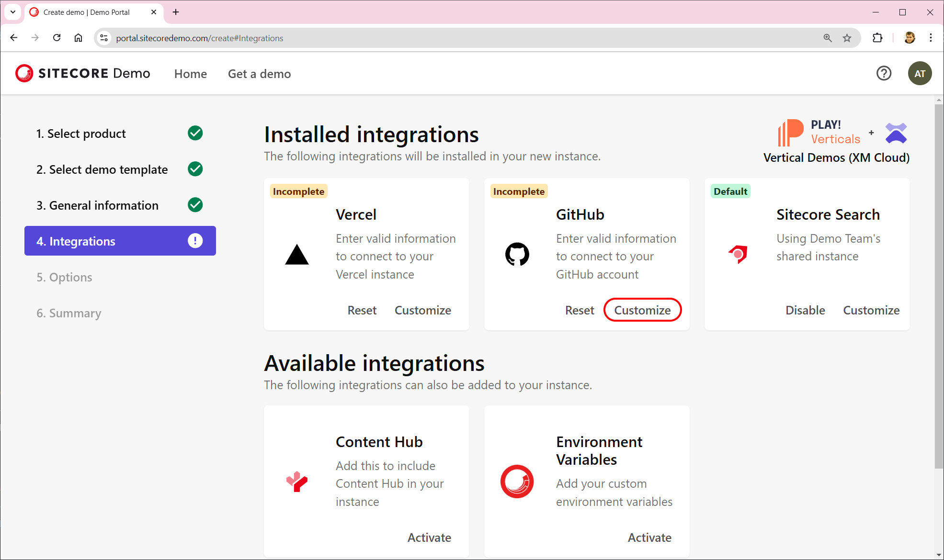
Task: Open the Chrome three-dot menu
Action: click(x=931, y=38)
